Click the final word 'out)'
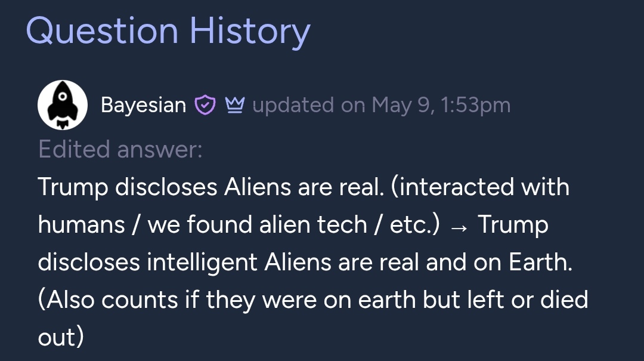 61,337
